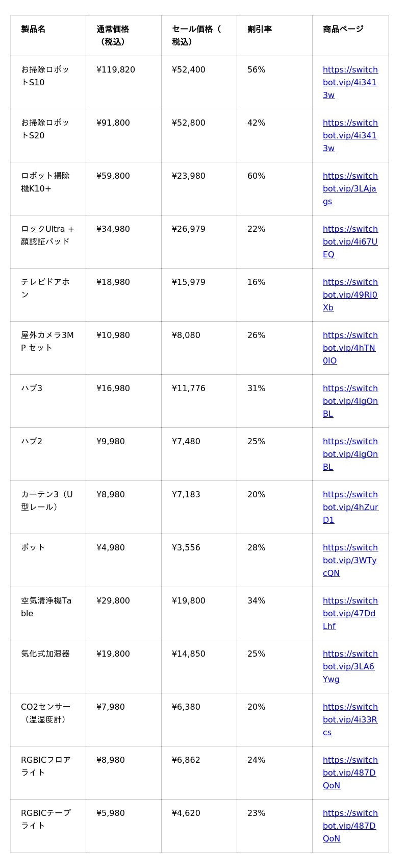Open the カーテン3 (U型レール) link
This screenshot has width=408, height=868.
pyautogui.click(x=350, y=507)
